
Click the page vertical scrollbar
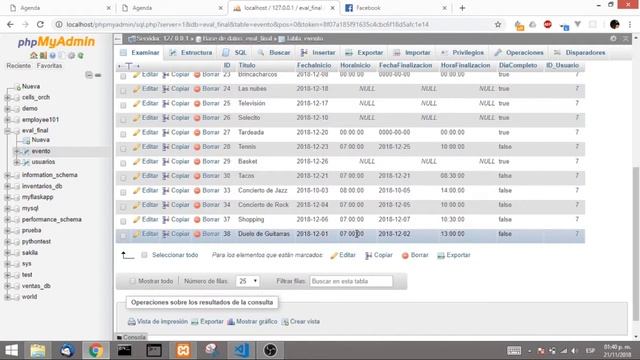636,243
